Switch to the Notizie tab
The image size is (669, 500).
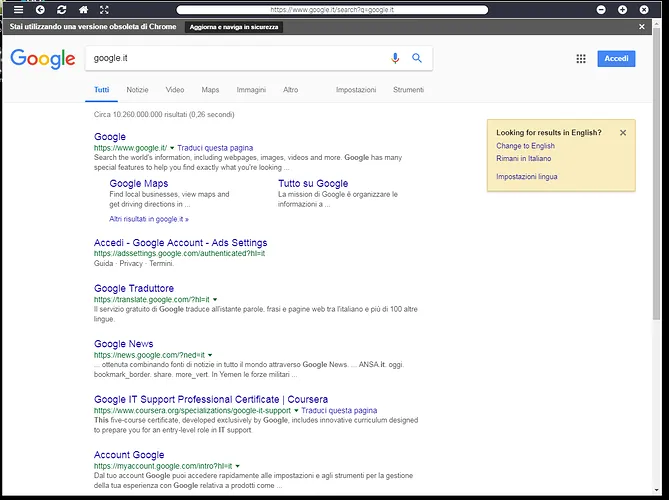[x=137, y=90]
